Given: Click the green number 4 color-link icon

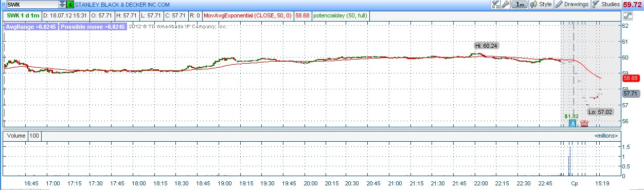Looking at the screenshot, I should point(70,4).
